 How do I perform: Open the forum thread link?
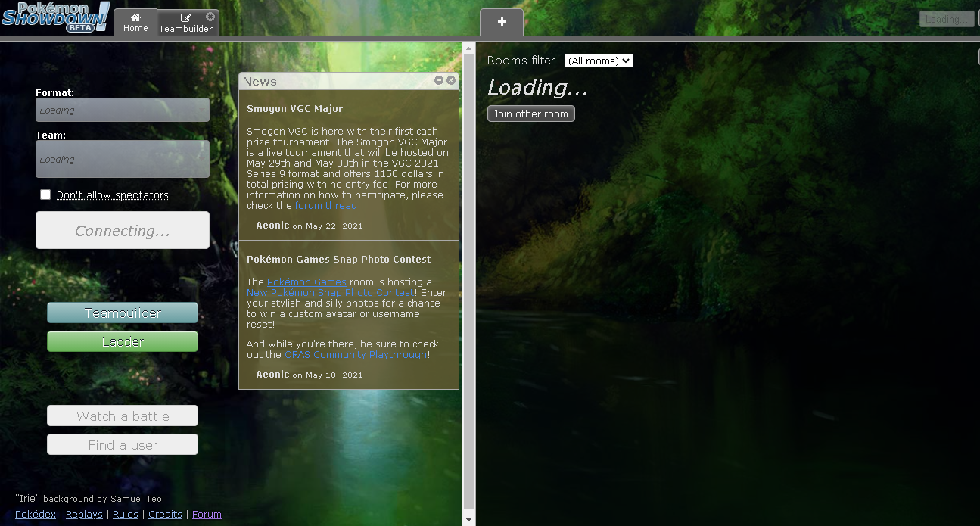click(326, 205)
